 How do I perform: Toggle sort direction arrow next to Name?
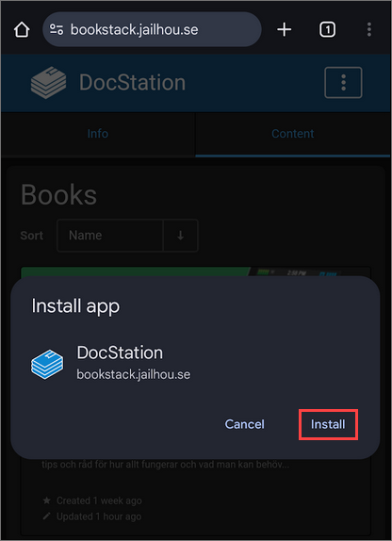[x=181, y=236]
